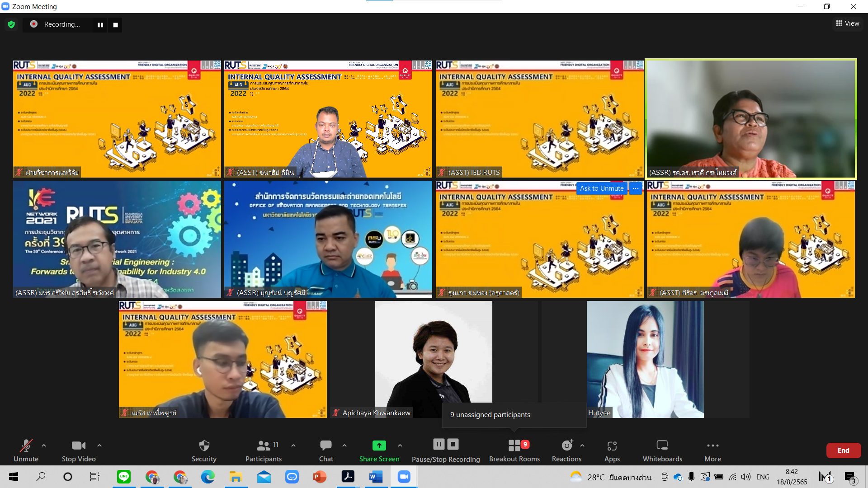This screenshot has height=488, width=868.
Task: Open the More options menu
Action: [x=712, y=450]
